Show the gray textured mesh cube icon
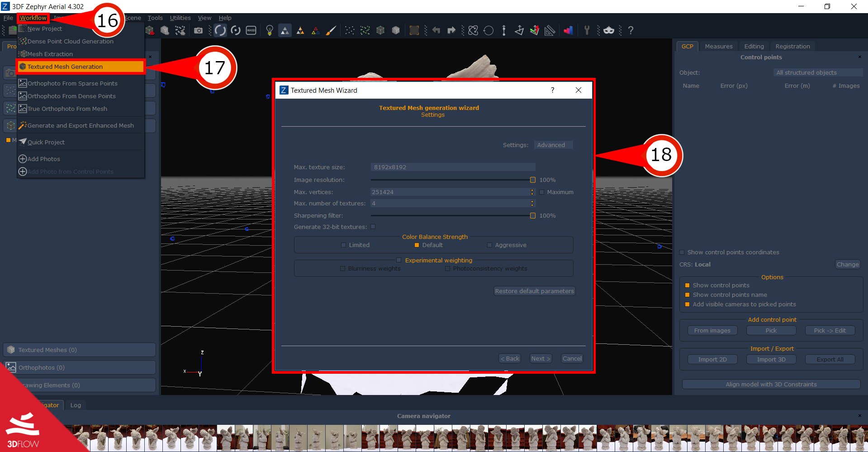Viewport: 868px width, 452px height. click(x=396, y=30)
